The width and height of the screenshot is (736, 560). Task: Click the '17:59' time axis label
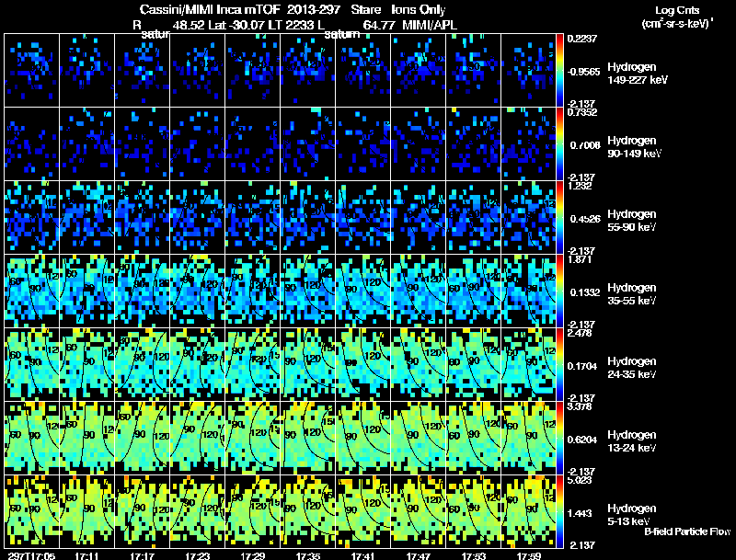pyautogui.click(x=529, y=555)
